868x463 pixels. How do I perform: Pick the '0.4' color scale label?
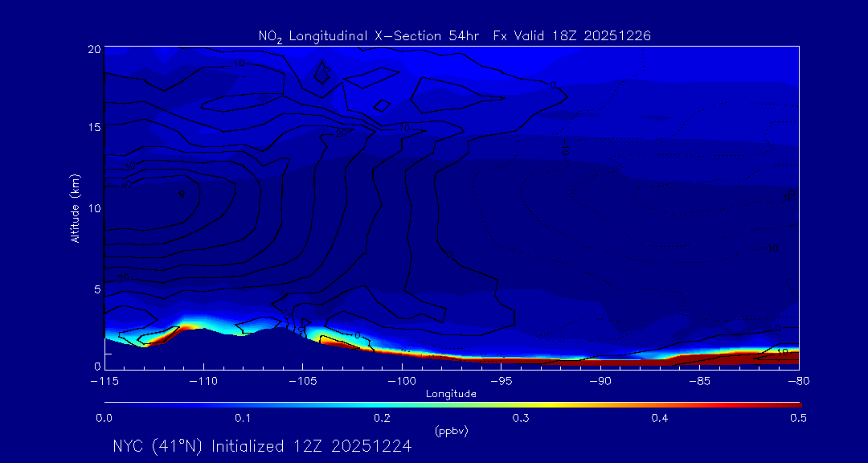click(660, 419)
